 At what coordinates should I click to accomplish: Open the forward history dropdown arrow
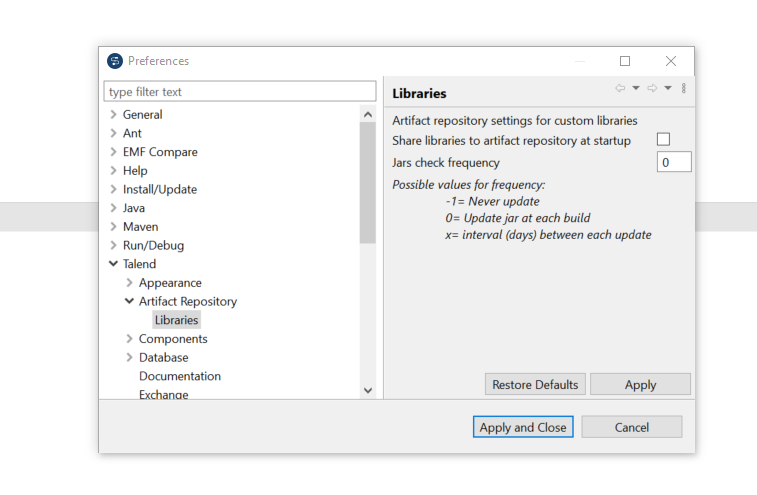point(668,88)
